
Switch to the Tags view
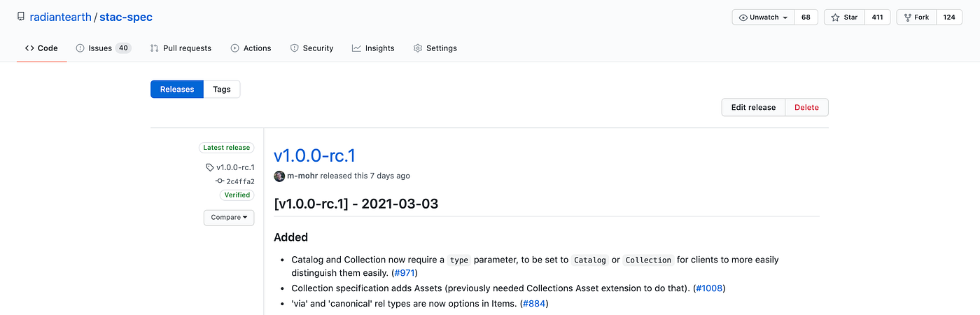click(222, 89)
